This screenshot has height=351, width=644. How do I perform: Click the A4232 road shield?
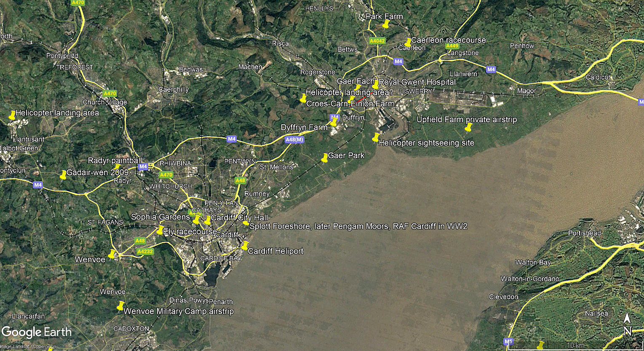point(145,252)
